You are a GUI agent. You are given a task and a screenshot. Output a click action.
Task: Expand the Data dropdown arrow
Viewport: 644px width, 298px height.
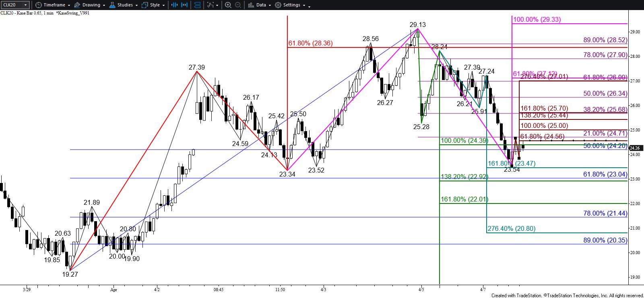point(269,5)
